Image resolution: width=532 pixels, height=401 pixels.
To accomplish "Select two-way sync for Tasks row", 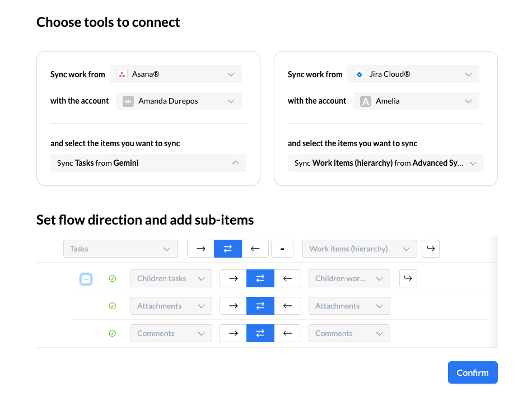I will (228, 249).
